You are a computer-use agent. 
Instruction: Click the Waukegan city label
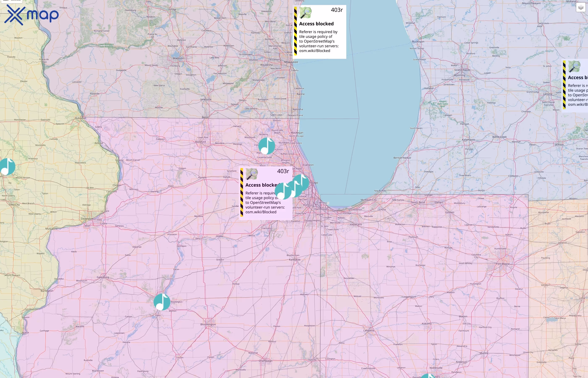click(x=297, y=133)
